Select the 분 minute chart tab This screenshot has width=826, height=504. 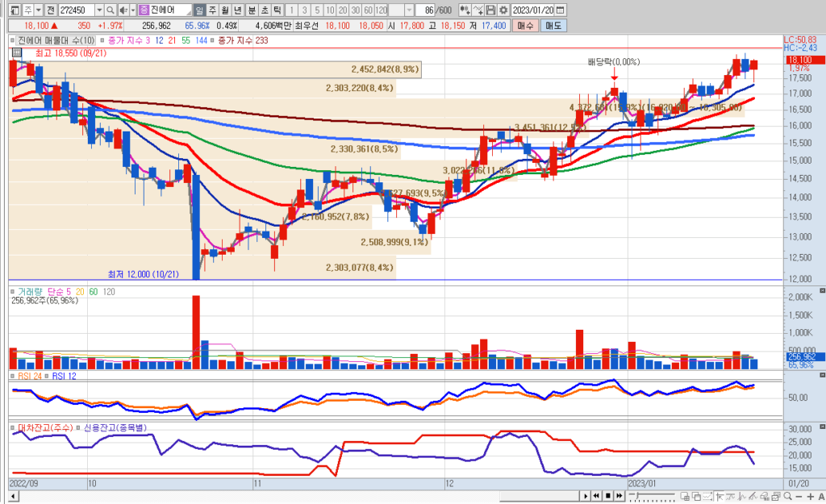[x=252, y=10]
